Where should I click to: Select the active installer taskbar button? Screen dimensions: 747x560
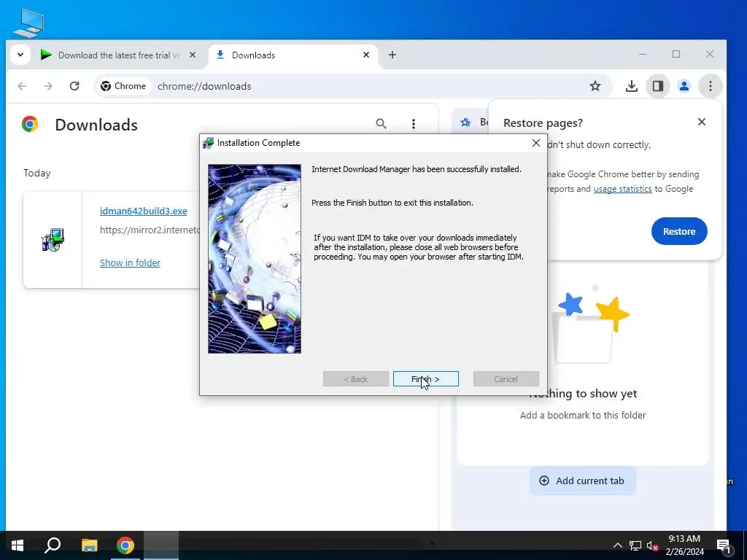click(x=161, y=545)
